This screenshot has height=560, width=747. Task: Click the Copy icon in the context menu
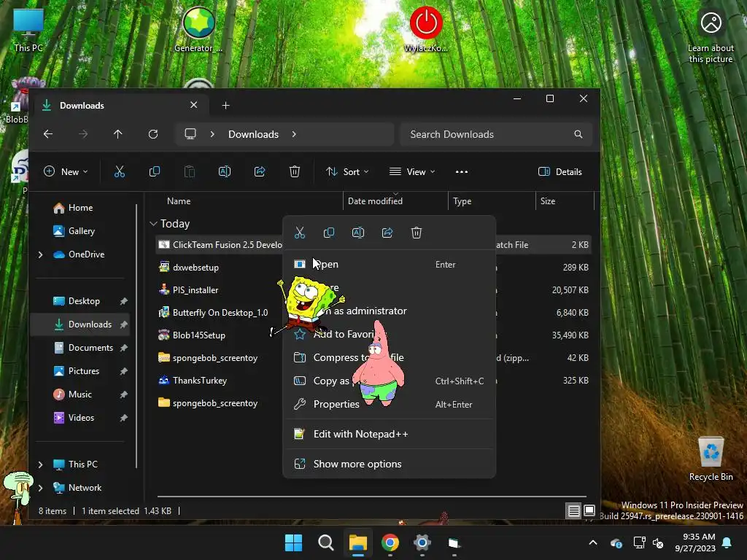pos(329,233)
